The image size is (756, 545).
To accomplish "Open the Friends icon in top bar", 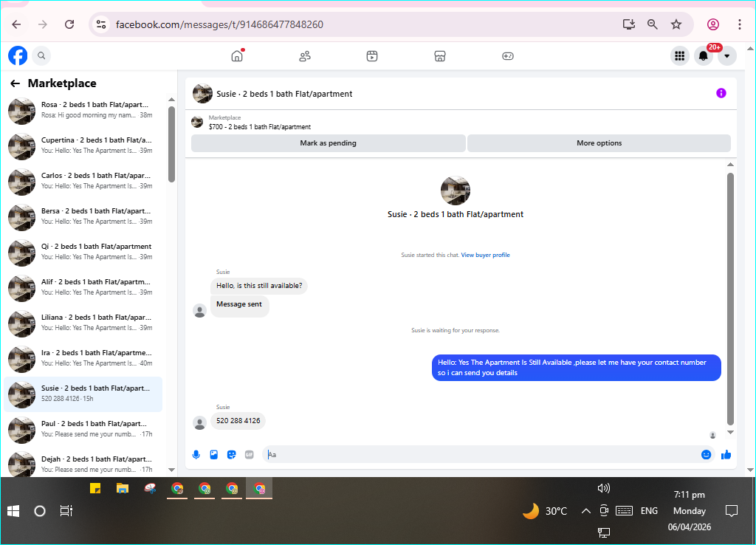I will point(305,56).
